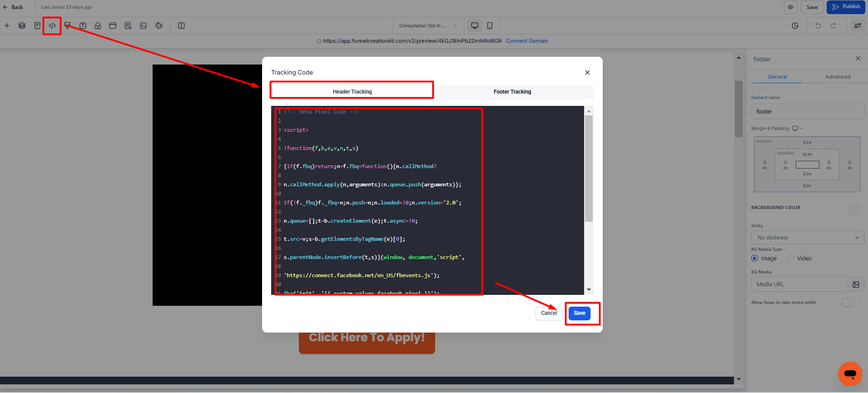Screen dimensions: 868x393
Task: Open the Advanced tab in sidebar
Action: point(838,77)
